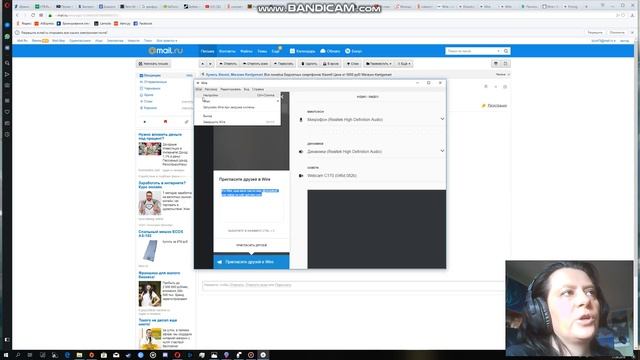
Task: Open the Облако cloud icon link
Action: (330, 51)
